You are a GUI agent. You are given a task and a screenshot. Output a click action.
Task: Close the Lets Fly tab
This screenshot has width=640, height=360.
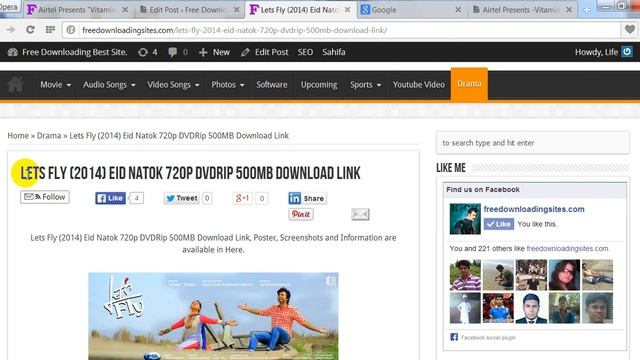(x=347, y=9)
